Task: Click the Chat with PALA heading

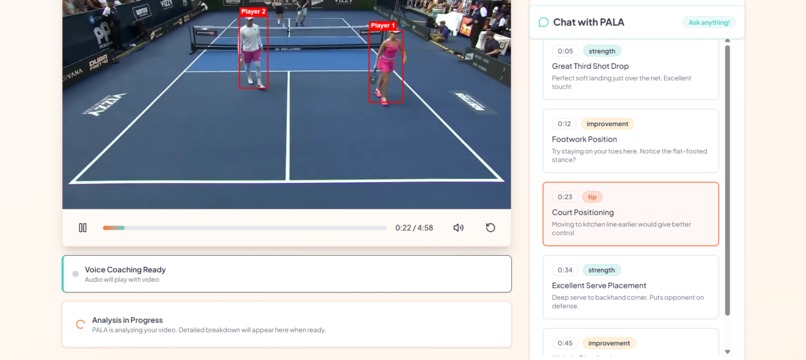Action: [589, 22]
